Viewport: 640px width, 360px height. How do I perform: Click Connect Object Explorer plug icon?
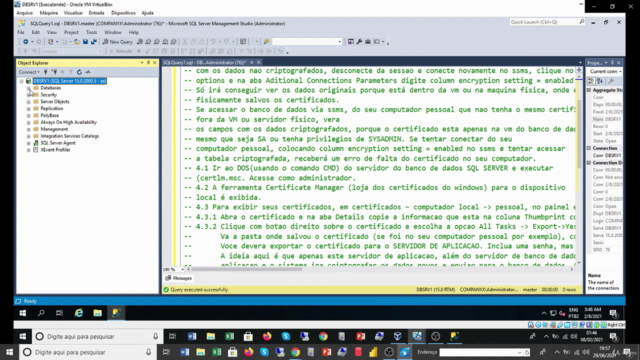(x=46, y=72)
